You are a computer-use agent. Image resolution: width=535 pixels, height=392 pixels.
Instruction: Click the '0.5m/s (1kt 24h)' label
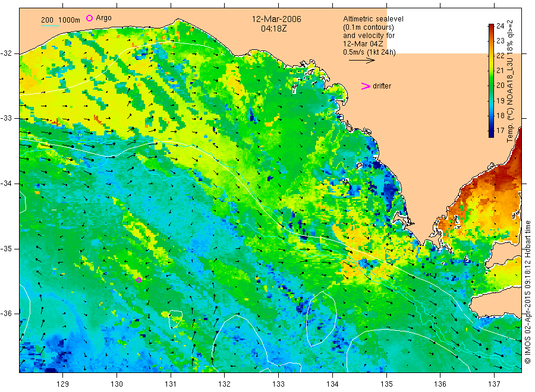369,52
